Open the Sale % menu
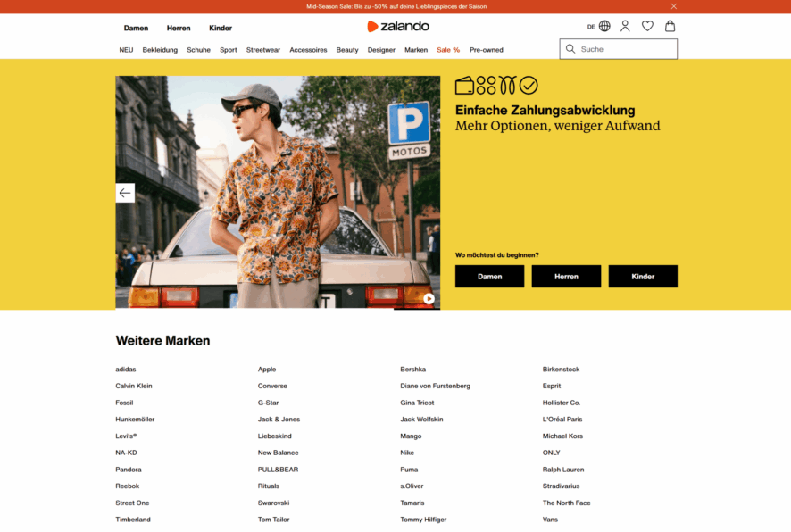 (x=448, y=50)
